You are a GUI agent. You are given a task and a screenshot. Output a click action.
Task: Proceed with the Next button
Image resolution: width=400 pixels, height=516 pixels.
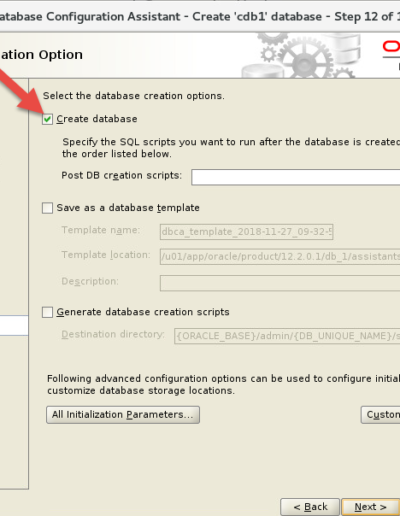point(371,507)
